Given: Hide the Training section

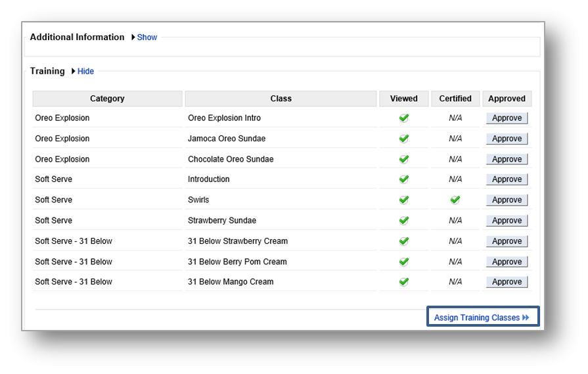Looking at the screenshot, I should pos(85,71).
